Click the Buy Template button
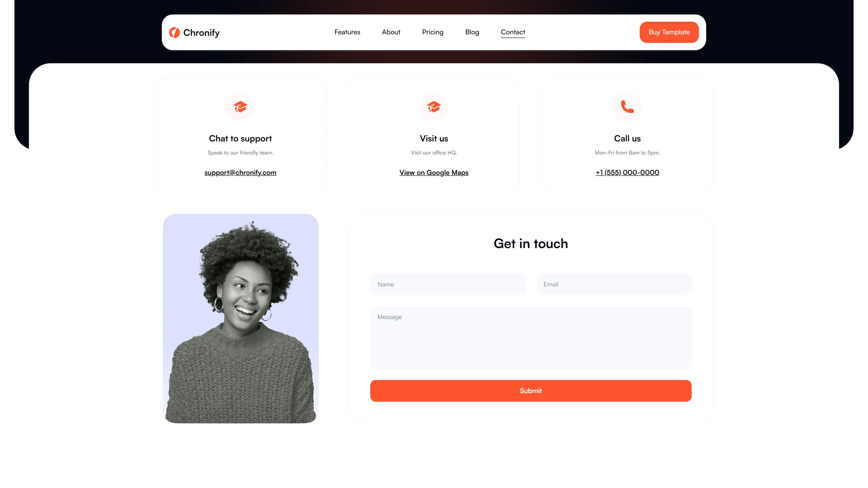The image size is (868, 488). [x=669, y=32]
